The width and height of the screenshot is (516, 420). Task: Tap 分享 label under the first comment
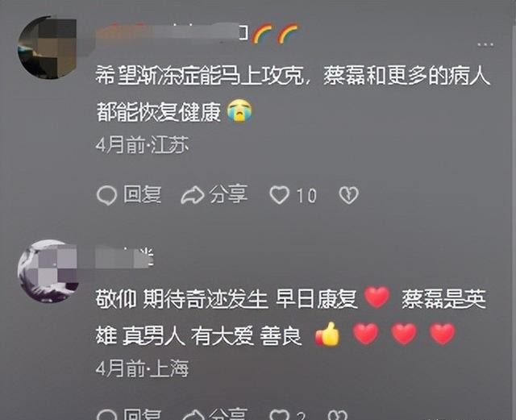coord(228,193)
